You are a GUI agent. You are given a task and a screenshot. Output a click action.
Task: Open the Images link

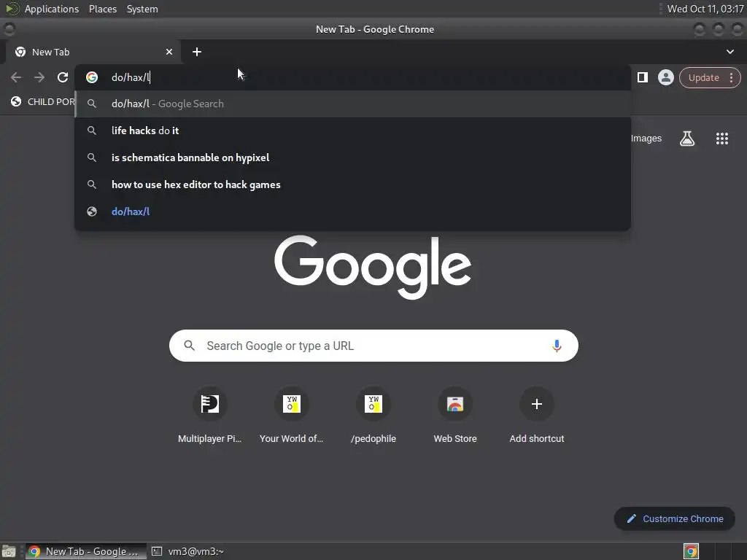[x=646, y=139]
